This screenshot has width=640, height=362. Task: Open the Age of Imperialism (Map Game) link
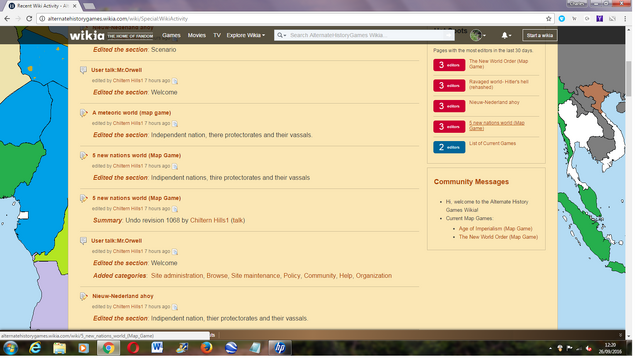[496, 229]
